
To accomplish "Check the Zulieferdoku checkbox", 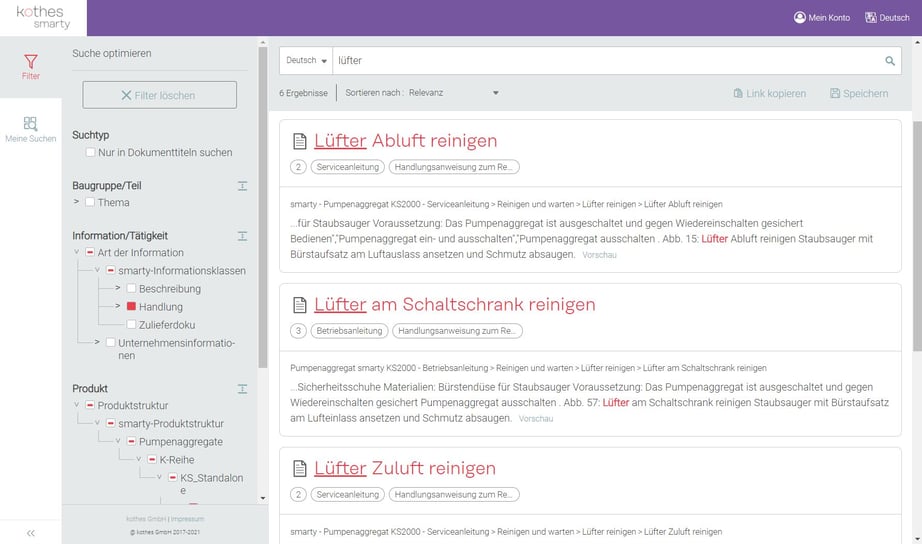I will (x=131, y=325).
